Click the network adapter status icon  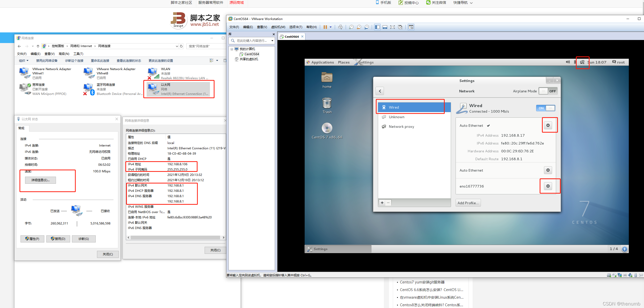[620, 275]
